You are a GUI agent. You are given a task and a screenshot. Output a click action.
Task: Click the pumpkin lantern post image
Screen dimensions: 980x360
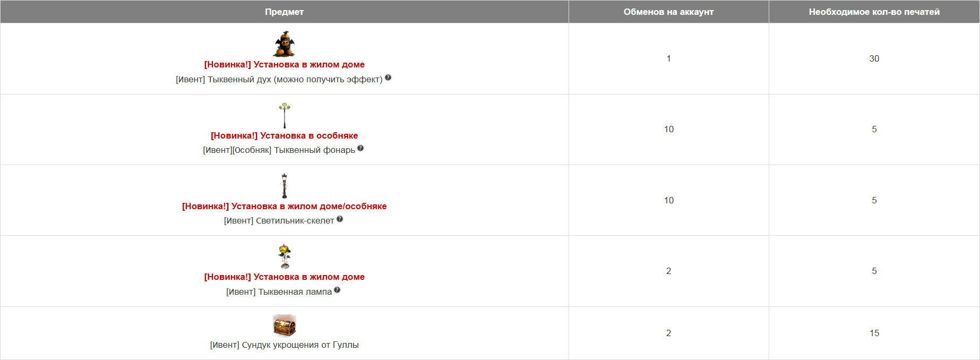pyautogui.click(x=285, y=115)
